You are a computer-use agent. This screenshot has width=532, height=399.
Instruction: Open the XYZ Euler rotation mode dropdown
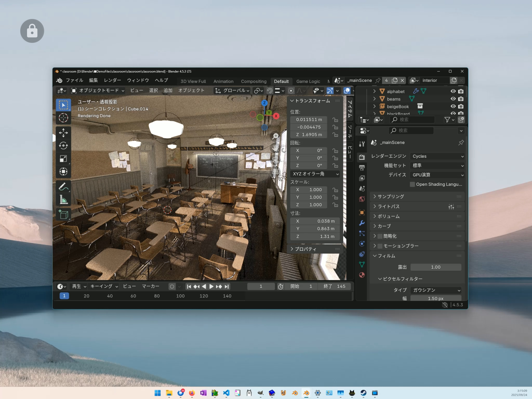tap(315, 174)
